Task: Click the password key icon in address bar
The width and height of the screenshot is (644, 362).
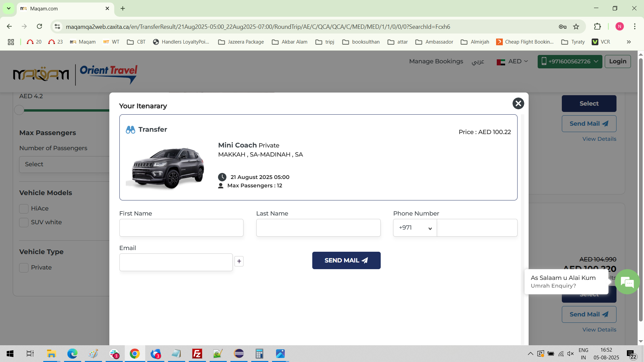Action: pos(562,27)
